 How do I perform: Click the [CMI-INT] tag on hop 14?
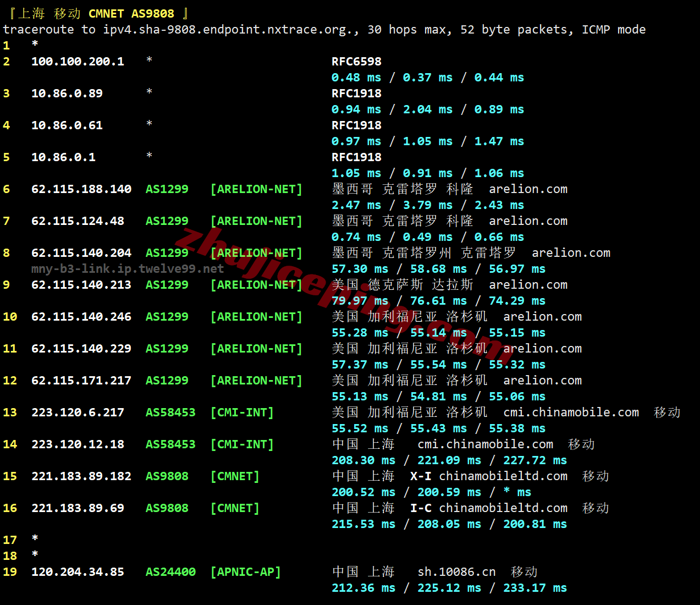[242, 444]
